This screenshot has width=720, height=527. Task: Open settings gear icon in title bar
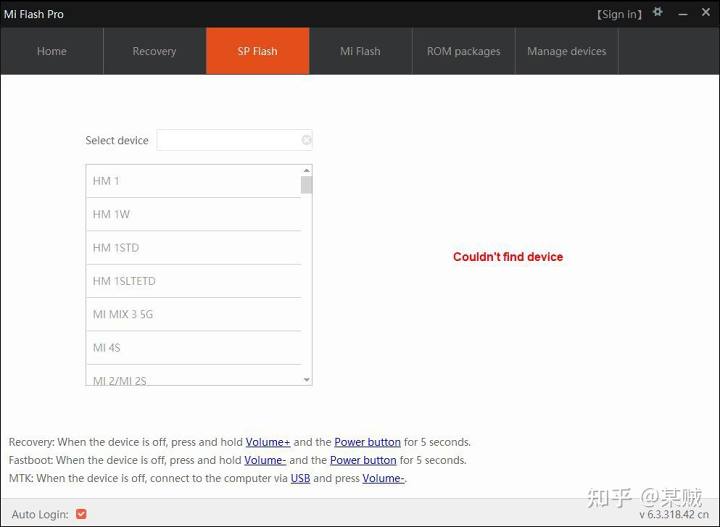point(658,12)
